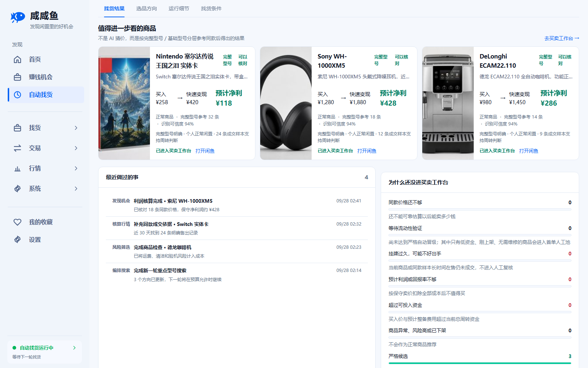
Task: Click the 系统 gear icon
Action: [x=17, y=188]
